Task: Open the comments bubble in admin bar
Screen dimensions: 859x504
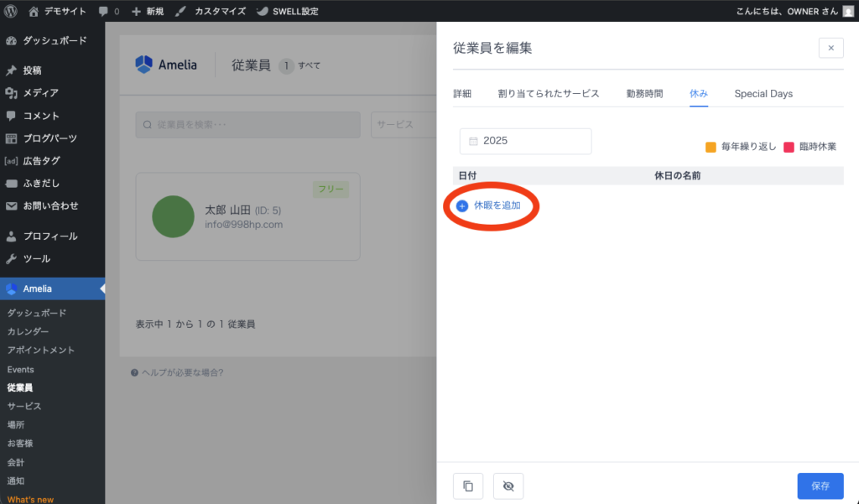Action: pos(108,12)
